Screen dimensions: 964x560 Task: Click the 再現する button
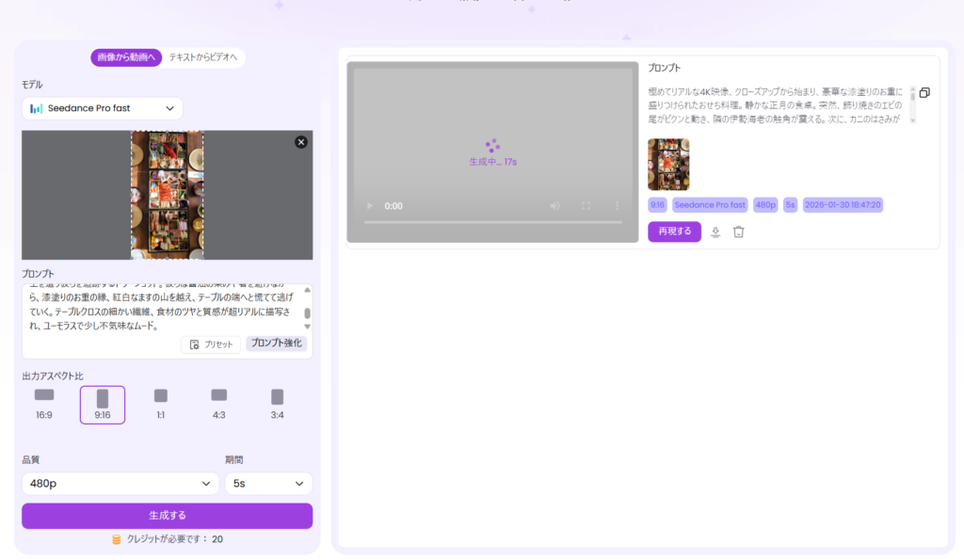pos(674,232)
